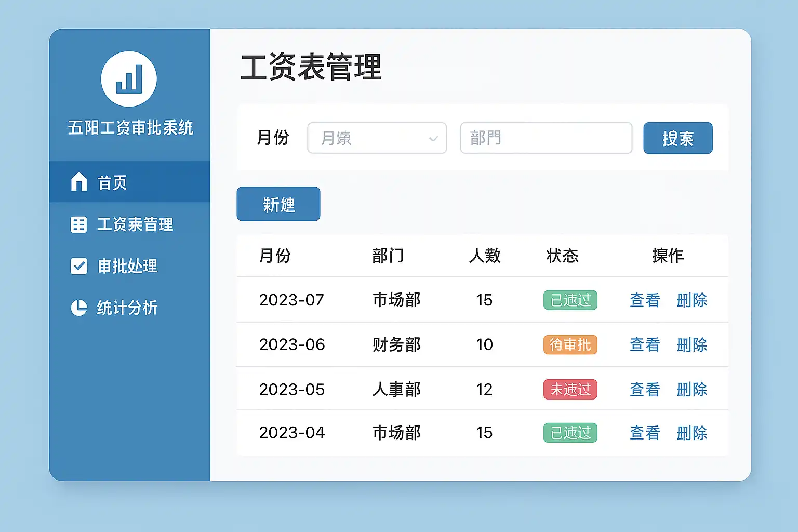Click the table grid icon for 工资表管理
Screen dimensions: 798x532
pos(79,224)
